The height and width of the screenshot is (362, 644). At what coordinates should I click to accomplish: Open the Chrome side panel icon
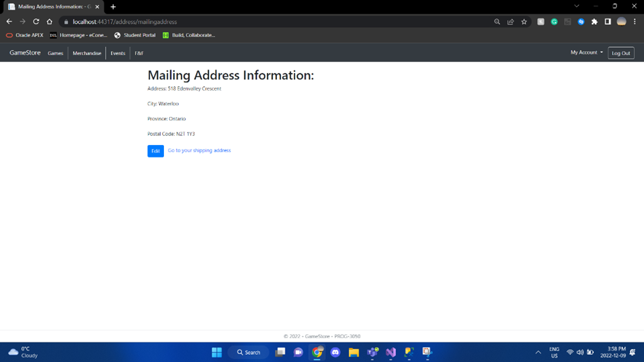click(x=608, y=22)
